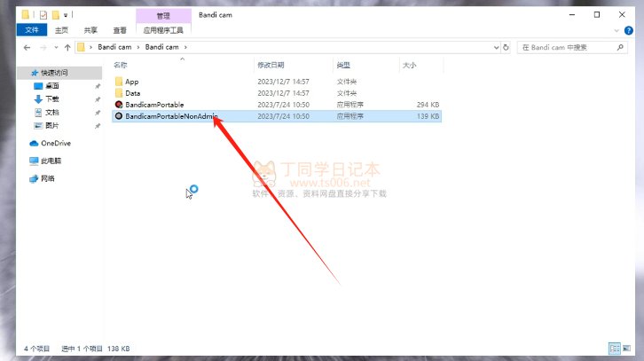Open 下载 in the navigation pane

(51, 99)
